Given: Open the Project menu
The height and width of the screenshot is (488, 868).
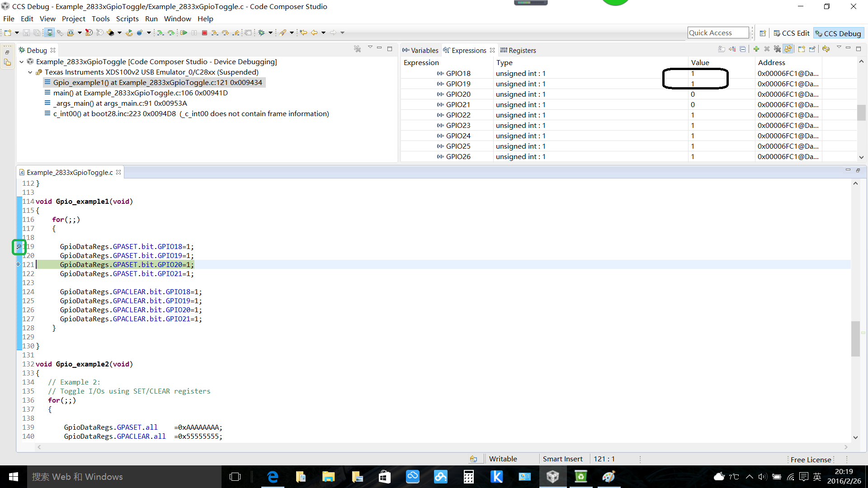Looking at the screenshot, I should [74, 19].
